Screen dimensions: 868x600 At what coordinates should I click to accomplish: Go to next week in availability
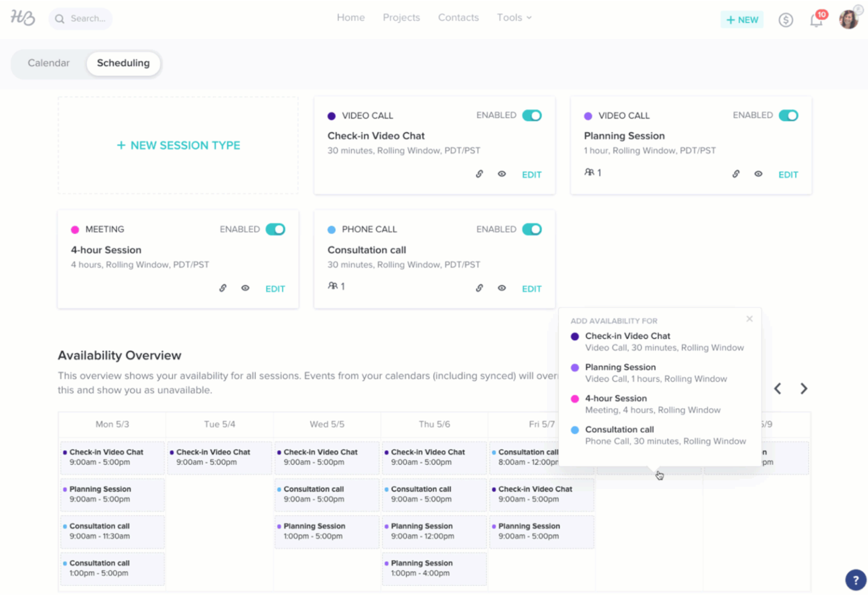point(803,389)
